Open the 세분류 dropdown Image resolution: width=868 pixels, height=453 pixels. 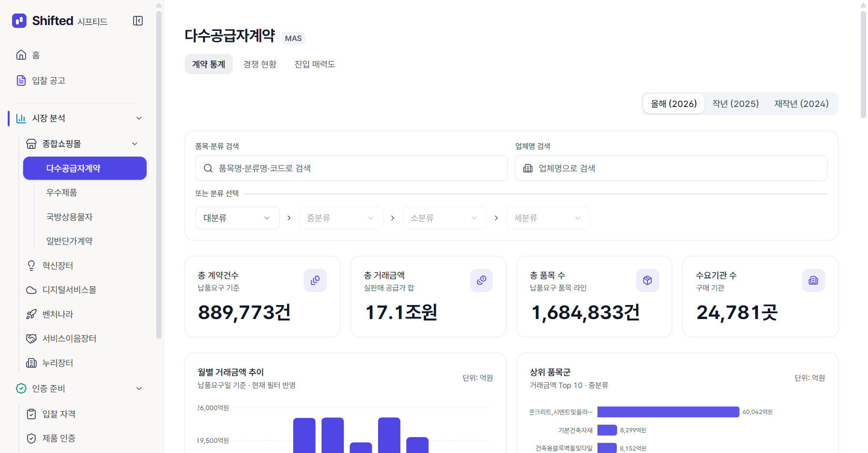coord(548,218)
